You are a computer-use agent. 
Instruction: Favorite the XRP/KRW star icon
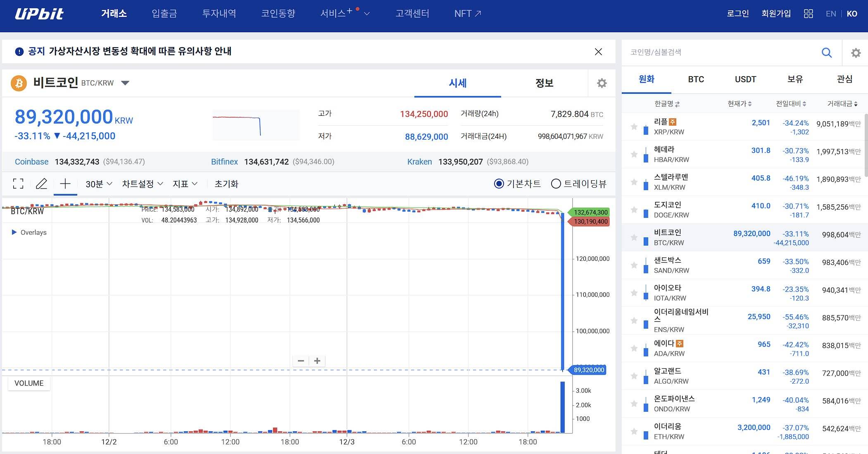click(634, 127)
